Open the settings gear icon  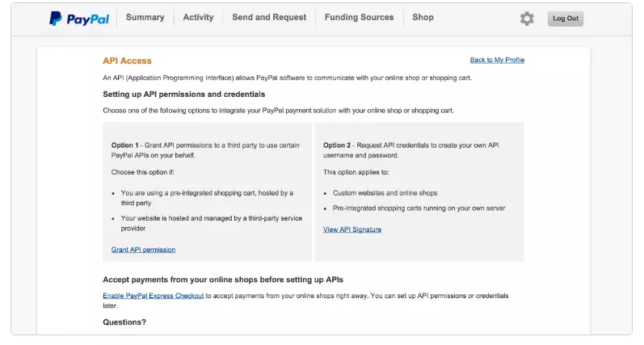pos(527,19)
